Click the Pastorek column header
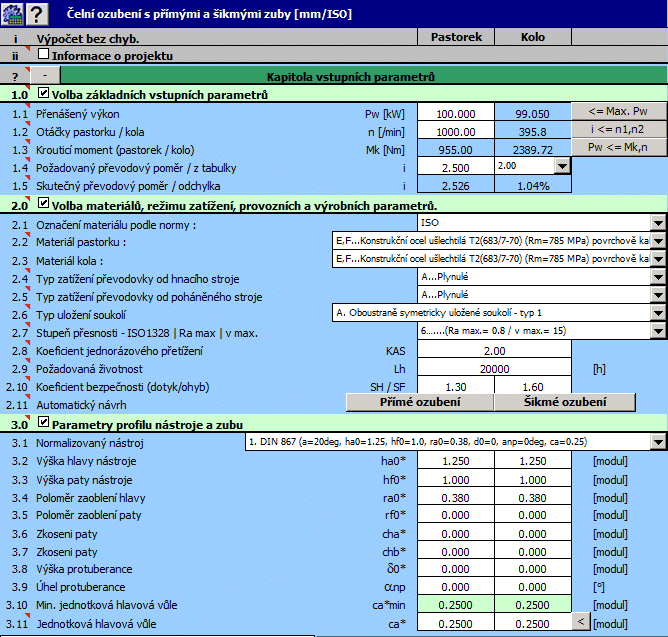This screenshot has height=637, width=668. pyautogui.click(x=456, y=37)
